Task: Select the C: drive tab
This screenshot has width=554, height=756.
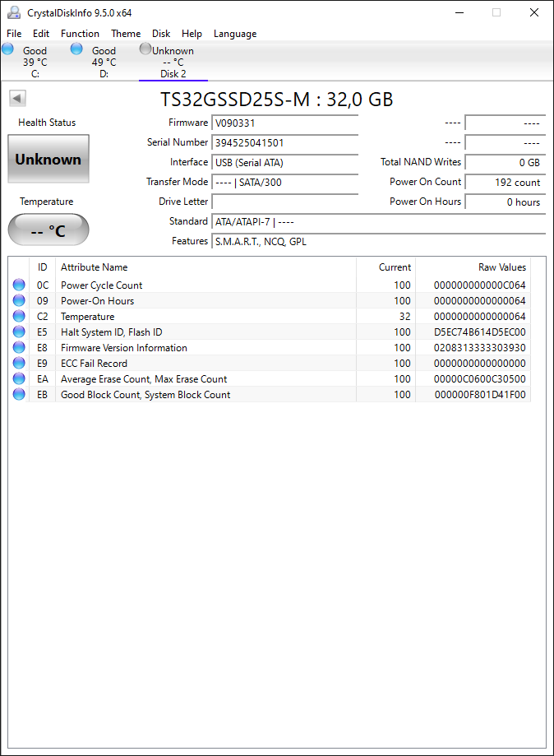Action: [x=35, y=63]
